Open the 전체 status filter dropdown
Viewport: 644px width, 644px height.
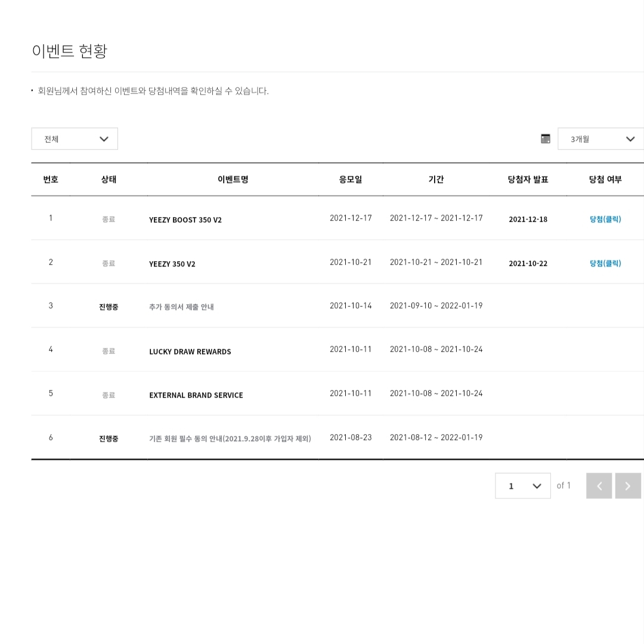(75, 139)
